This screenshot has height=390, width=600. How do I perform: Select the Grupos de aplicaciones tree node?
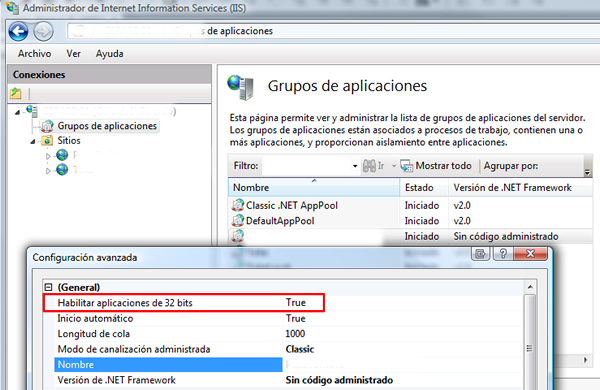coord(107,126)
